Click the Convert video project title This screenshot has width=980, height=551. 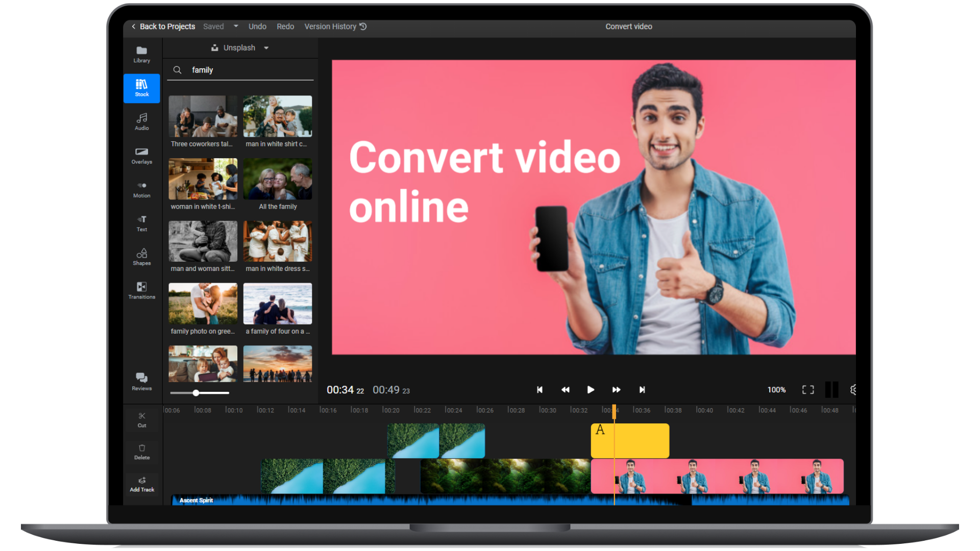click(x=628, y=27)
